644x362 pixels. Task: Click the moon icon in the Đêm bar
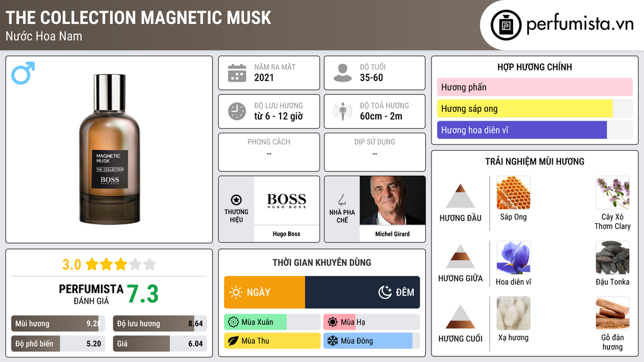tap(385, 292)
